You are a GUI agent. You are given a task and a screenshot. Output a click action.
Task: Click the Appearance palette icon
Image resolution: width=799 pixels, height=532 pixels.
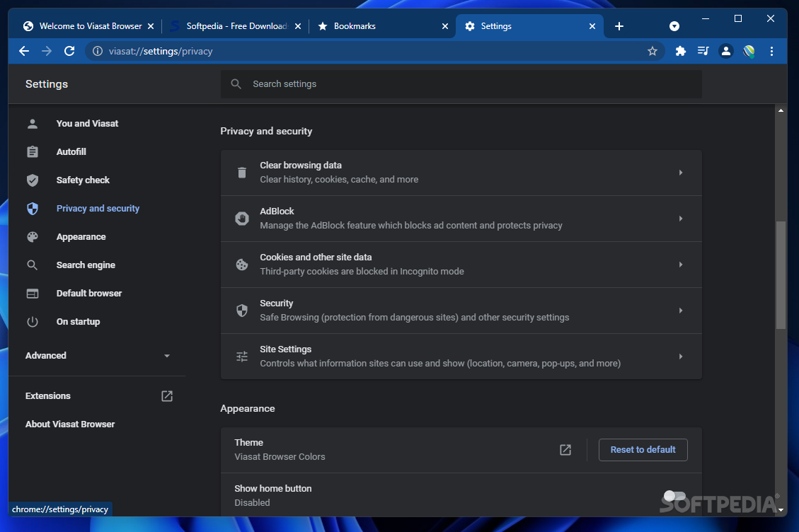[33, 237]
